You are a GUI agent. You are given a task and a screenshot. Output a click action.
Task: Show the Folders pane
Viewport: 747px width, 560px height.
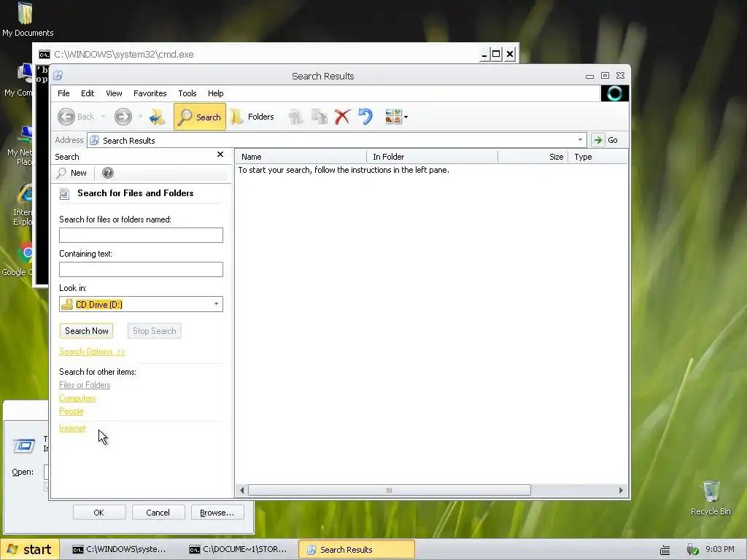click(x=252, y=117)
